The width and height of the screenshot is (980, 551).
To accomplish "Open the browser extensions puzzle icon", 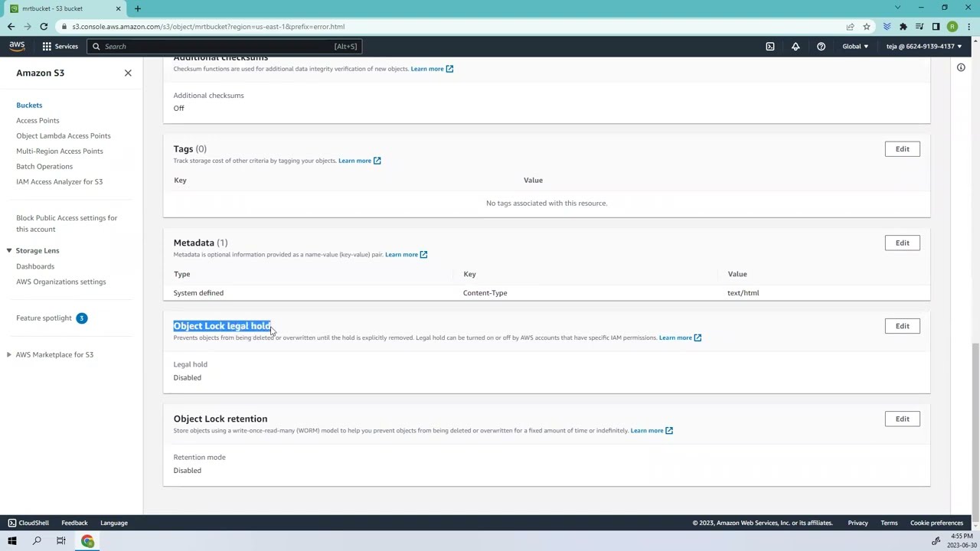I will click(903, 27).
